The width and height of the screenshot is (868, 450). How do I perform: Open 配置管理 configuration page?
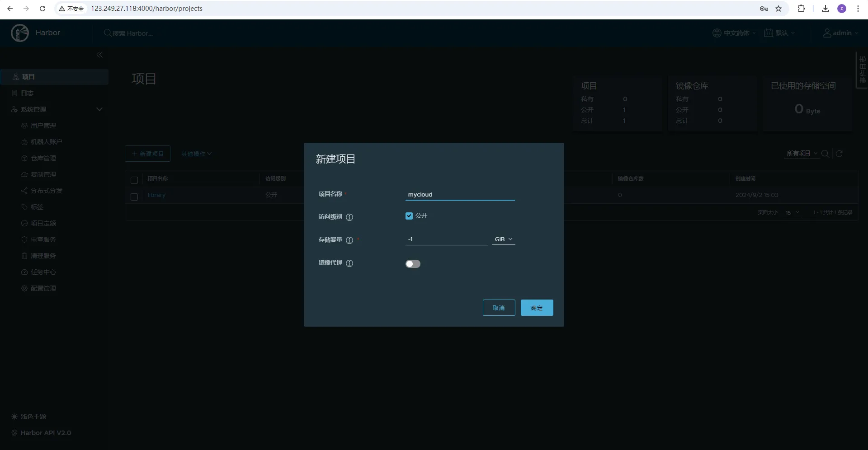(x=43, y=288)
